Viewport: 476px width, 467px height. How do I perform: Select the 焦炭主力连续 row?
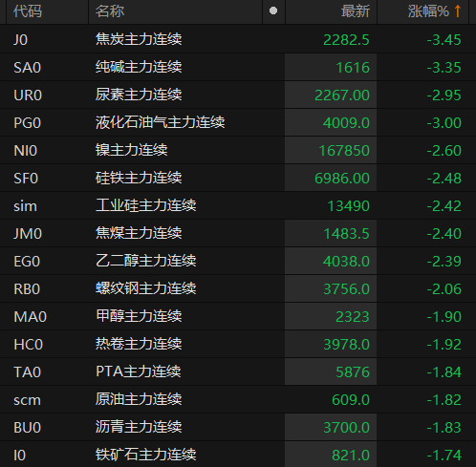pos(238,39)
